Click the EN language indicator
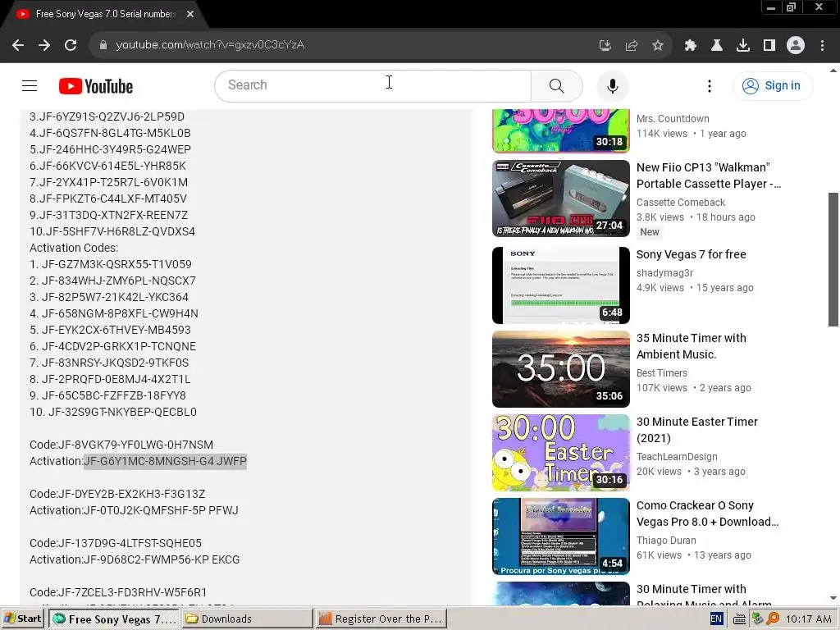Screen dimensions: 840x630 716,619
